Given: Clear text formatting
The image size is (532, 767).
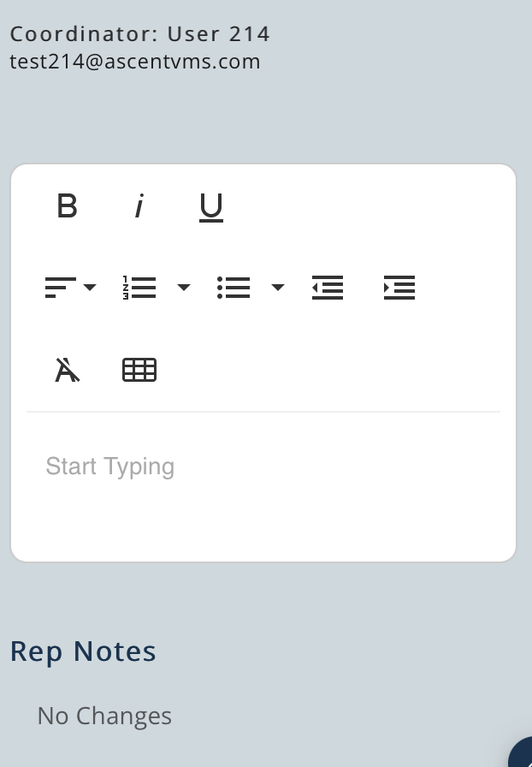Looking at the screenshot, I should (67, 370).
